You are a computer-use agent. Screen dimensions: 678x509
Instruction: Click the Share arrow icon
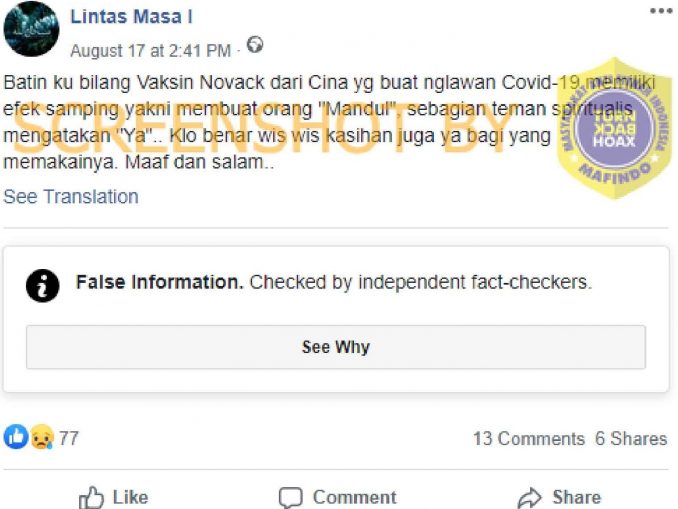coord(530,497)
